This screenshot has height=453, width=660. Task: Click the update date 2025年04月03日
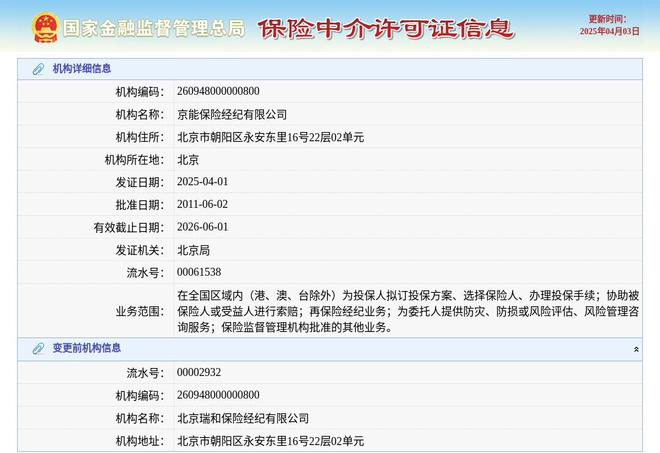pyautogui.click(x=609, y=32)
